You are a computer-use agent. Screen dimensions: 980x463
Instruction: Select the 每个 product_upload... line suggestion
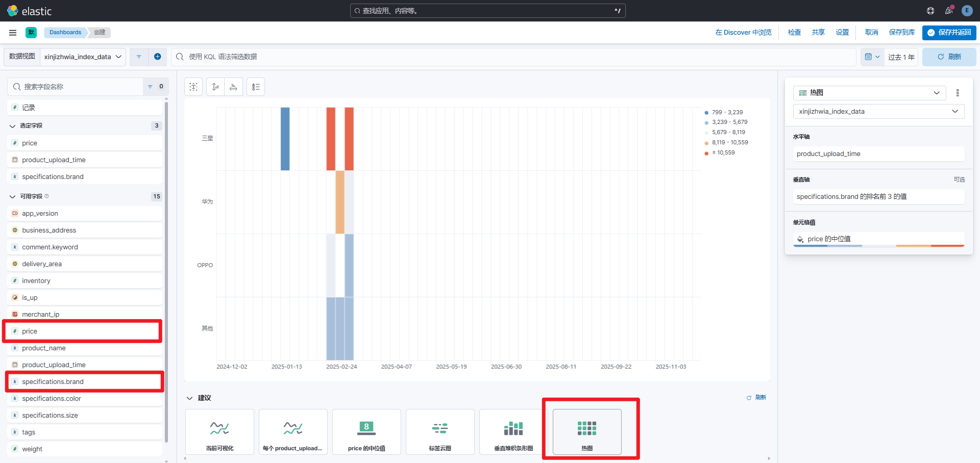point(293,431)
